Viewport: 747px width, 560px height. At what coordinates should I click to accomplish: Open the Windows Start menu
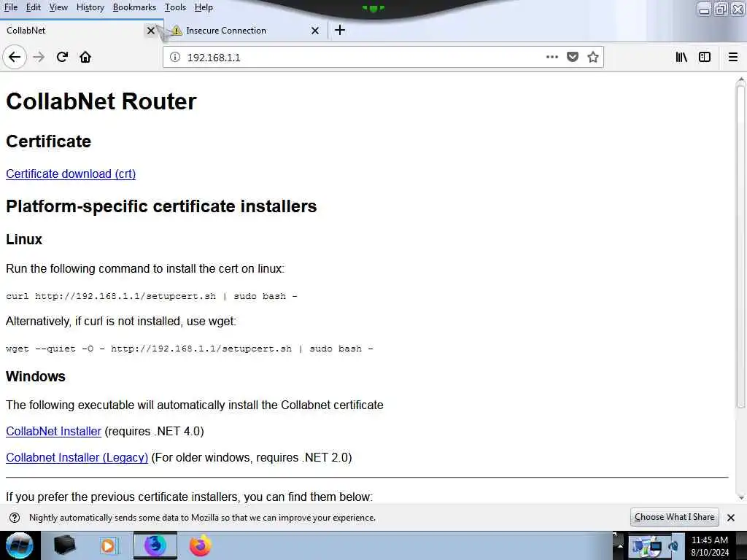coord(19,545)
